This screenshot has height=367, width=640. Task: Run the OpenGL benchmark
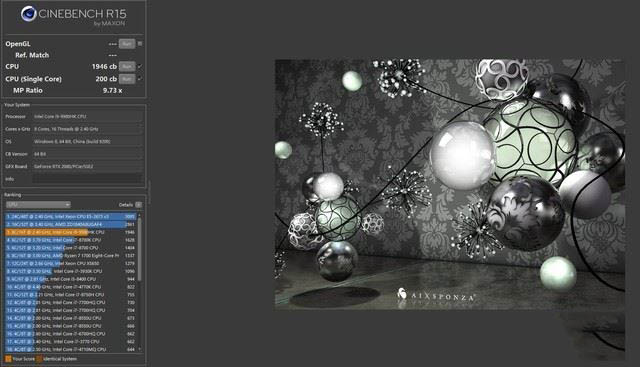point(127,44)
